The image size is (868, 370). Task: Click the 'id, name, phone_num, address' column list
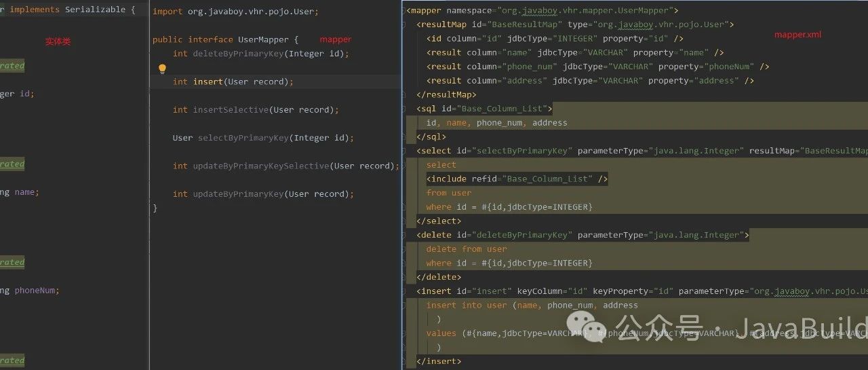(496, 124)
